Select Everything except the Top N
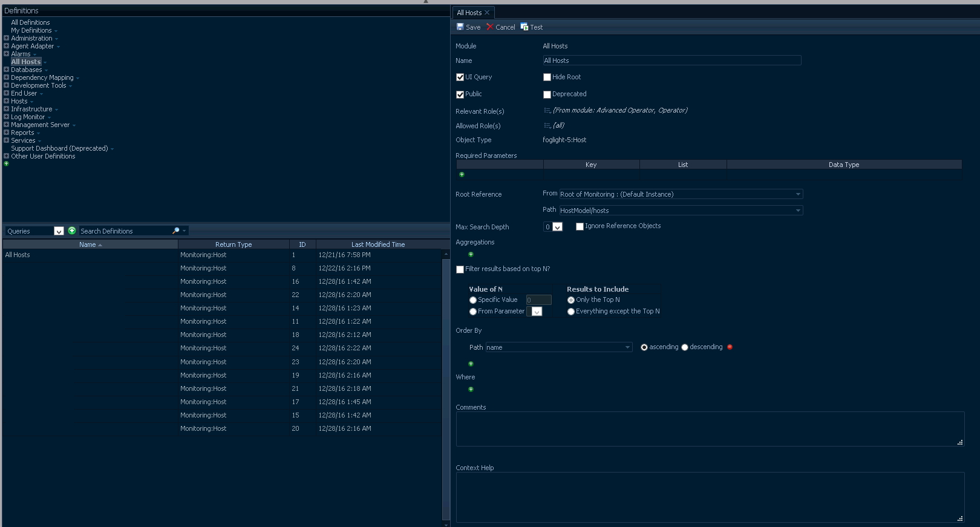The width and height of the screenshot is (980, 527). (571, 312)
